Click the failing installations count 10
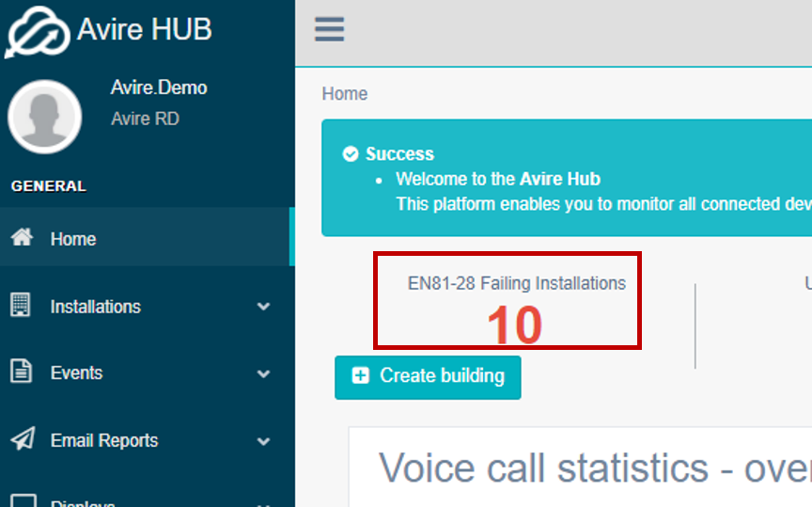 [x=514, y=325]
